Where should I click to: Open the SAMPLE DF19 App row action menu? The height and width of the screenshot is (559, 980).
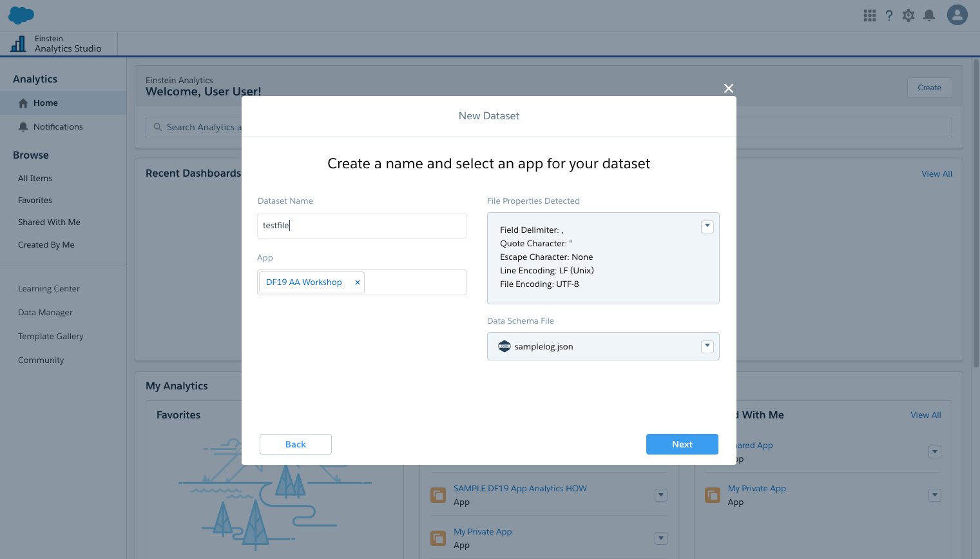tap(661, 495)
